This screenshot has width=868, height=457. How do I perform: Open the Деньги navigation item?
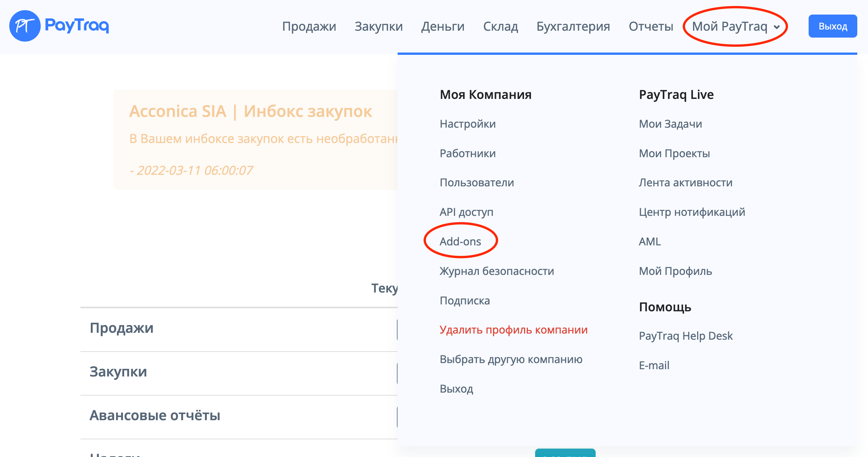coord(442,26)
